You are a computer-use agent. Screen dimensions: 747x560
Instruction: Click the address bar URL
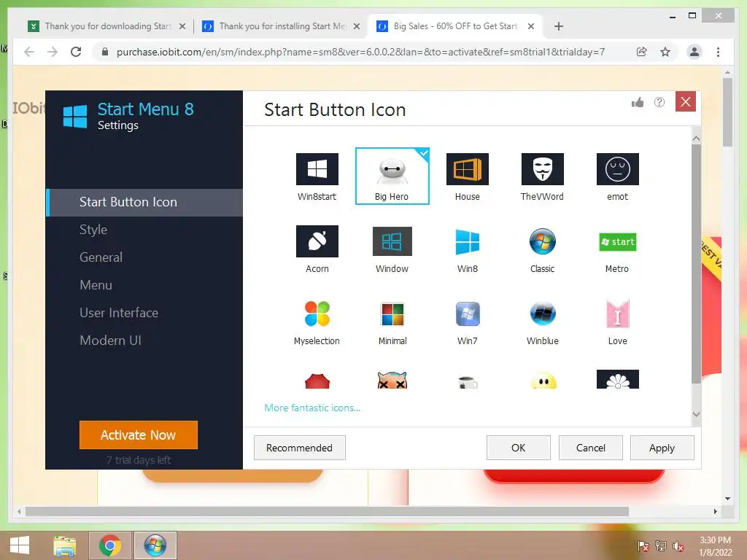tap(360, 52)
